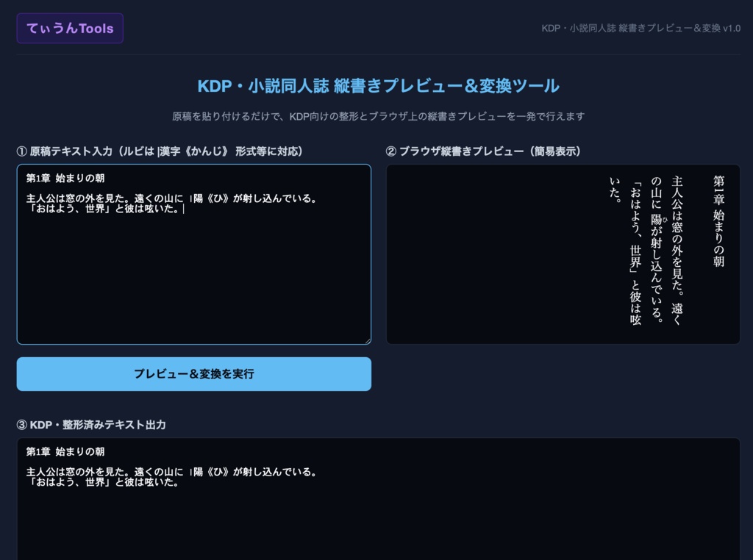The height and width of the screenshot is (560, 753).
Task: Click vertical heading 第1章 始まりの朝 in preview
Action: click(718, 220)
